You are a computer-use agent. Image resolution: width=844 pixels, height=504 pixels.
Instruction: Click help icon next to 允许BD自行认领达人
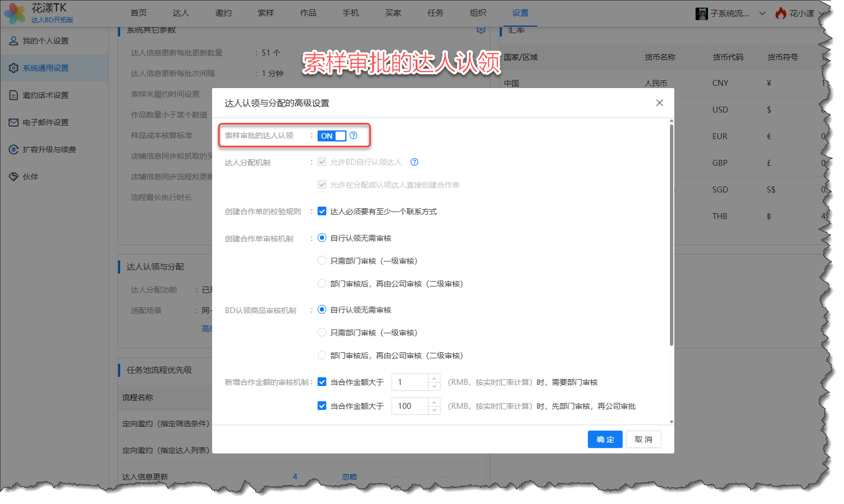coord(414,162)
